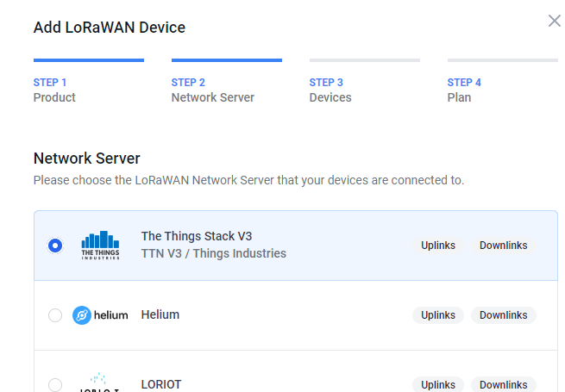Select The Things Stack V3 radio button
This screenshot has height=392, width=565.
[x=55, y=246]
